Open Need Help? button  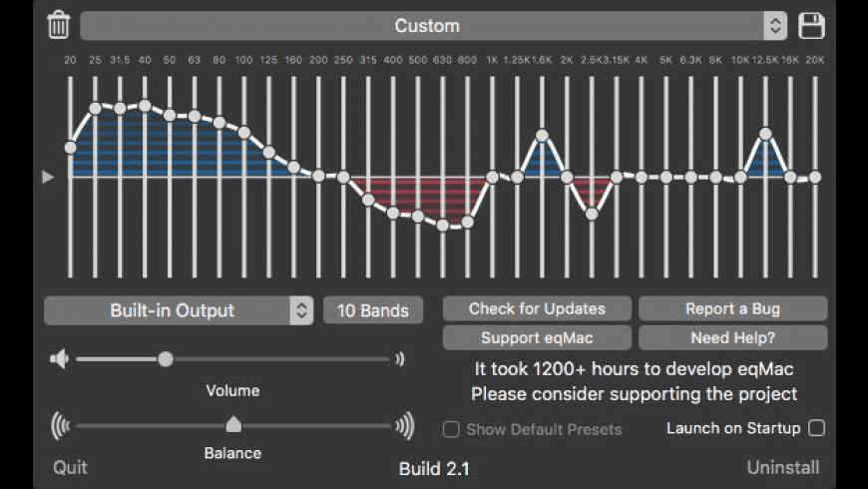(732, 337)
